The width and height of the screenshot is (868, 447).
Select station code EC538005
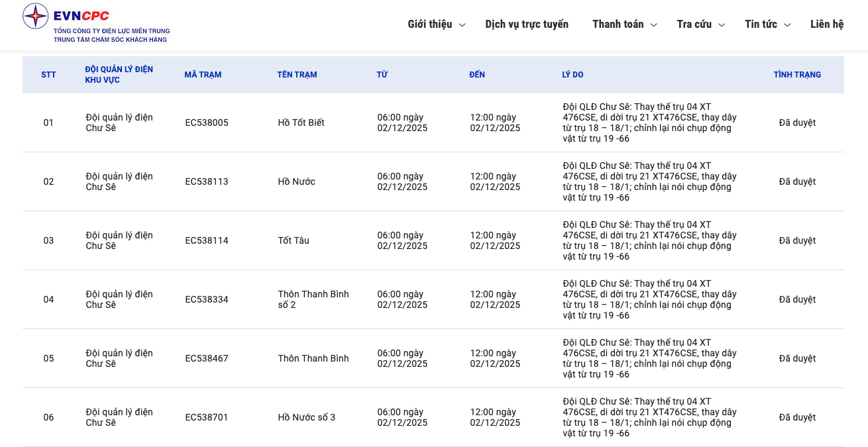(x=207, y=123)
